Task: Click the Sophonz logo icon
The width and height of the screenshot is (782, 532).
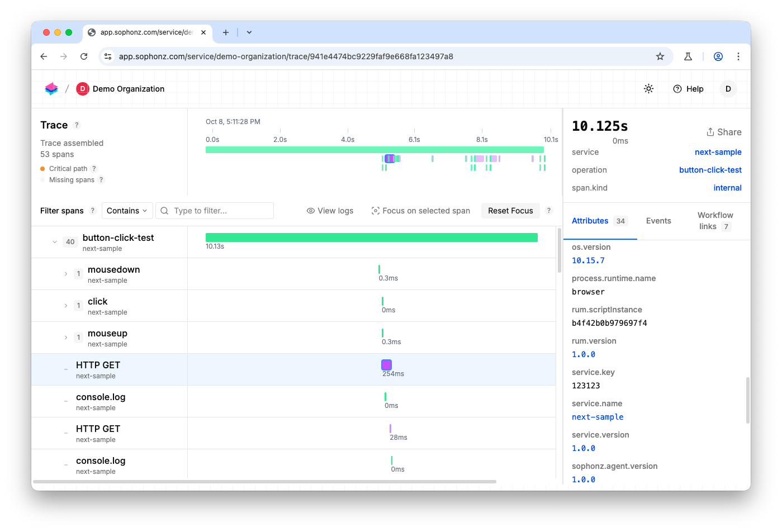Action: 51,89
